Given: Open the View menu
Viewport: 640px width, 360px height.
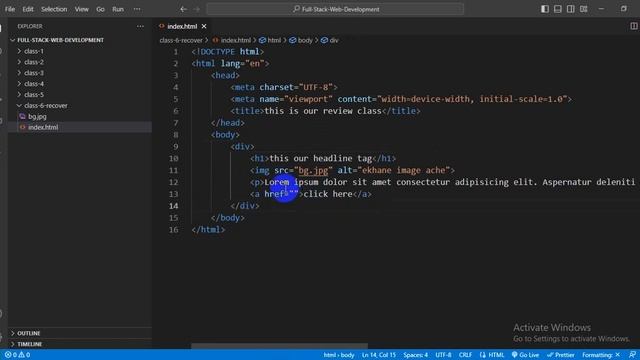Looking at the screenshot, I should click(x=81, y=9).
